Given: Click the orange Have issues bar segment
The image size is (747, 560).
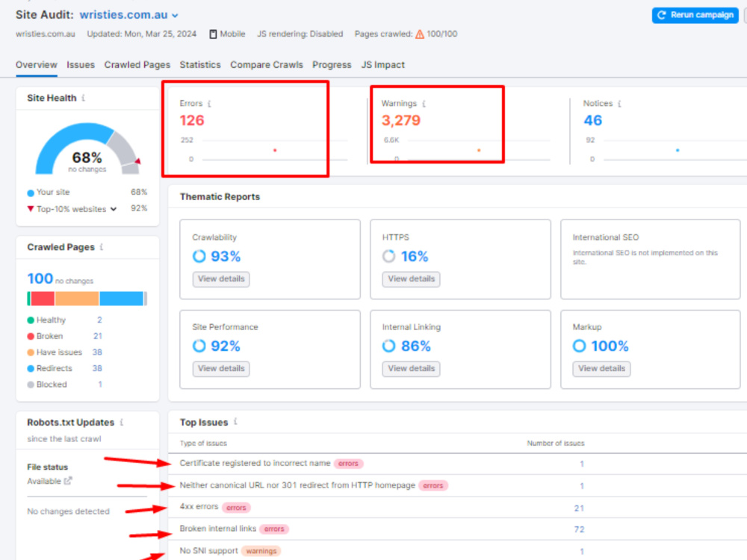Looking at the screenshot, I should [x=77, y=299].
